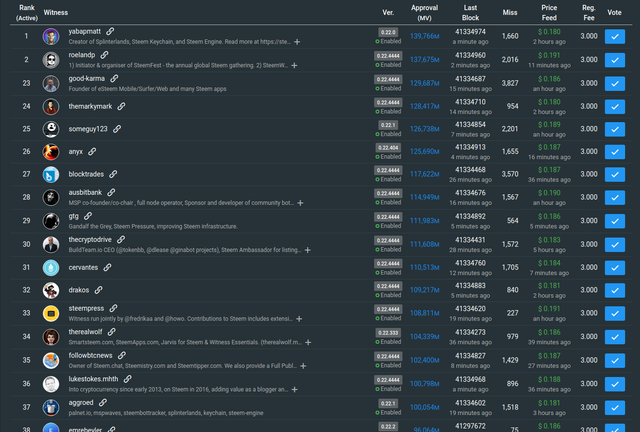This screenshot has height=432, width=640.
Task: Click version badge 0.22.333 for therealwolf
Action: point(388,333)
